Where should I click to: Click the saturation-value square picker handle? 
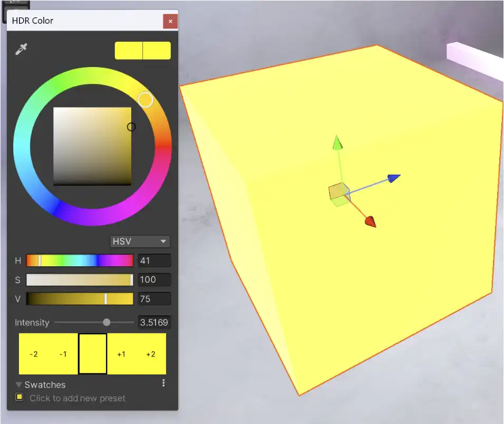pos(131,127)
